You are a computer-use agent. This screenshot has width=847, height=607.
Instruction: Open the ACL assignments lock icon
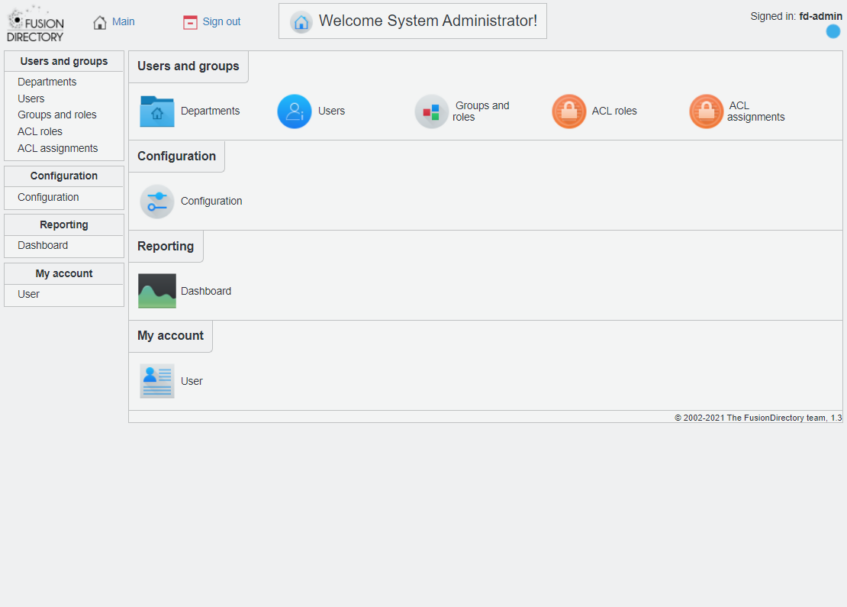click(x=706, y=111)
